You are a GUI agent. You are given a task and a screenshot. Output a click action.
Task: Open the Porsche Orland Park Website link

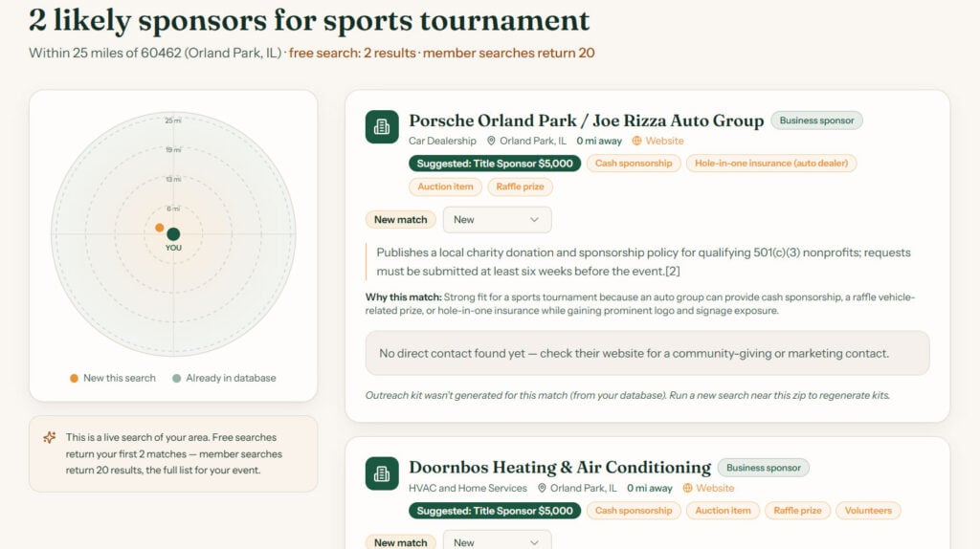664,142
